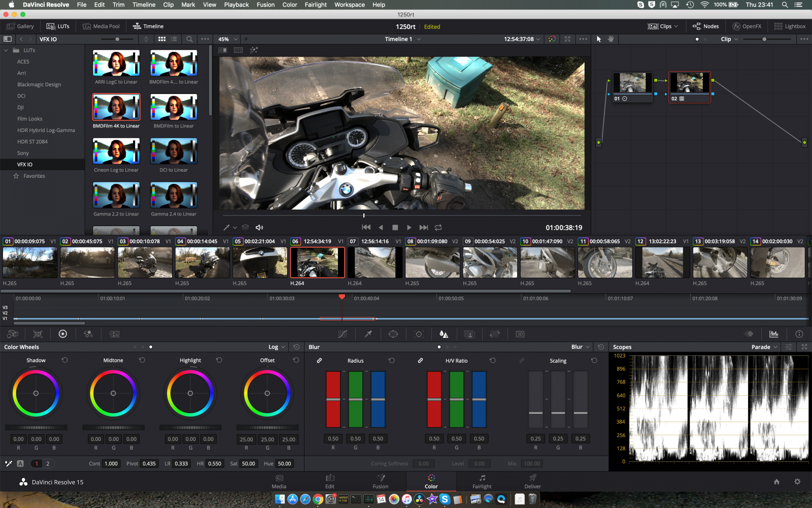
Task: Open the scopes settings icon
Action: coord(789,347)
